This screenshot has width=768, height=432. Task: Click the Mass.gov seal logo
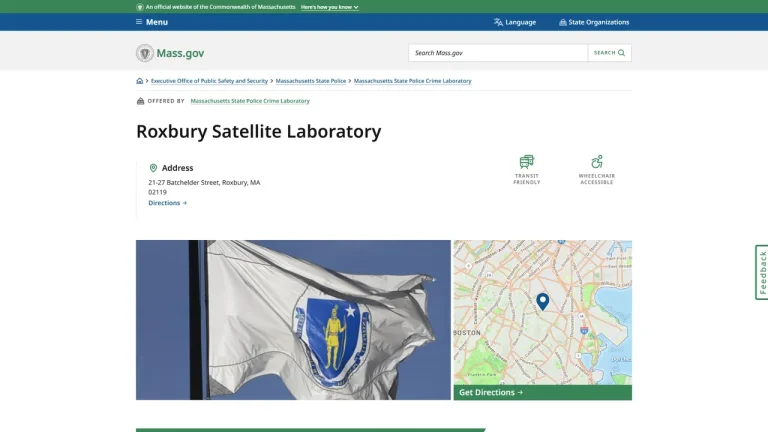[x=144, y=53]
